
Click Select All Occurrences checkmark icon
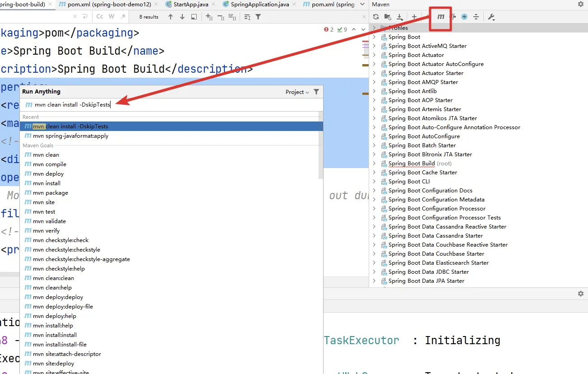point(233,17)
